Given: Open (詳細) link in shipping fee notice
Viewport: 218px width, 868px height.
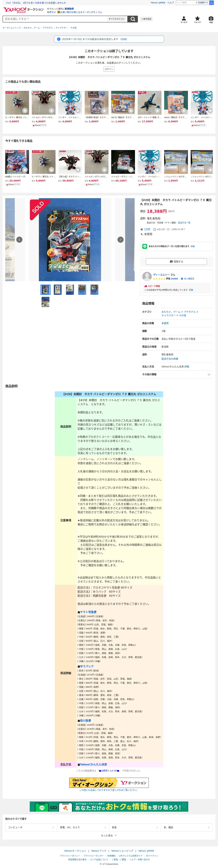Looking at the screenshot, I should coord(124,39).
